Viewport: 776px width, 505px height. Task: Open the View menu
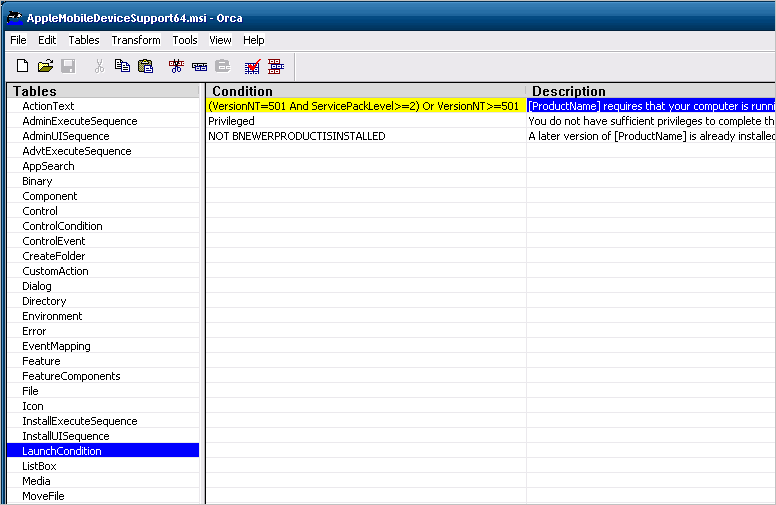220,40
